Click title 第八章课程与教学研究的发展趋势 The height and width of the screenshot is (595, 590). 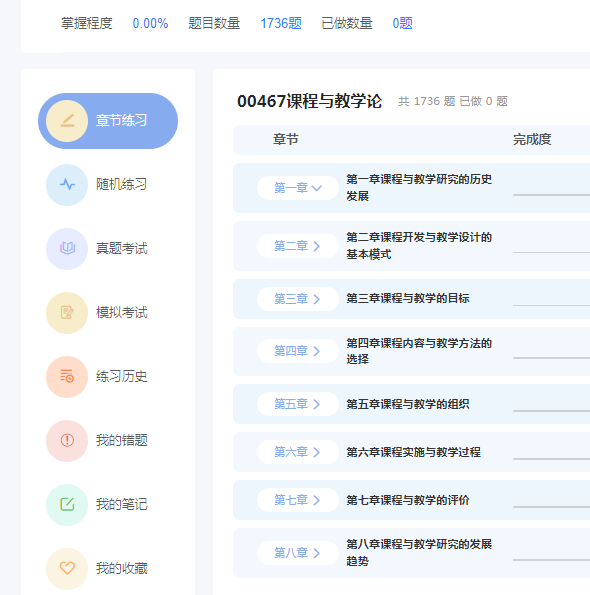pyautogui.click(x=419, y=553)
